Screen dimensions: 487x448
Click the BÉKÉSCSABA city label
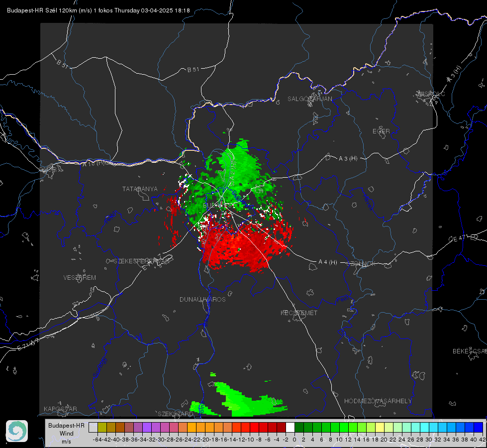pos(470,351)
